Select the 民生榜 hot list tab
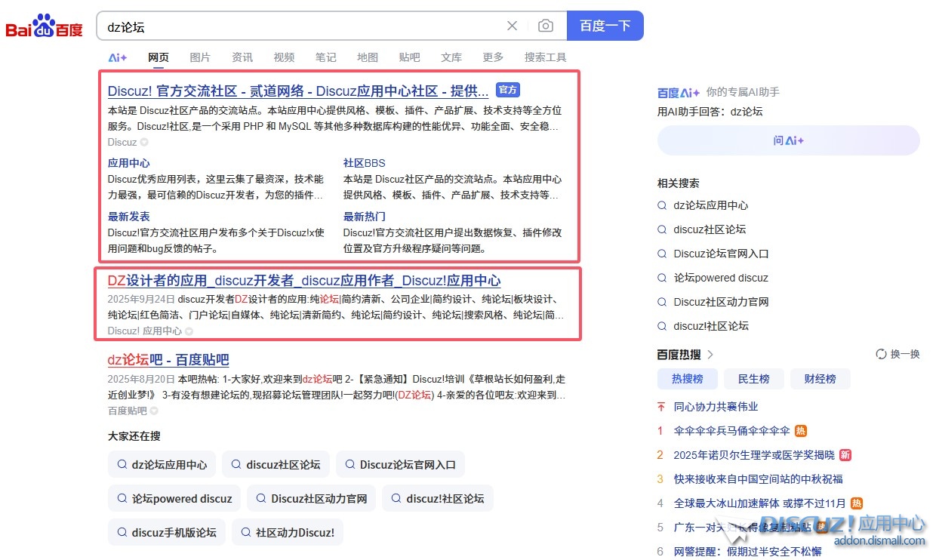Screen dimensions: 939x560 (753, 379)
